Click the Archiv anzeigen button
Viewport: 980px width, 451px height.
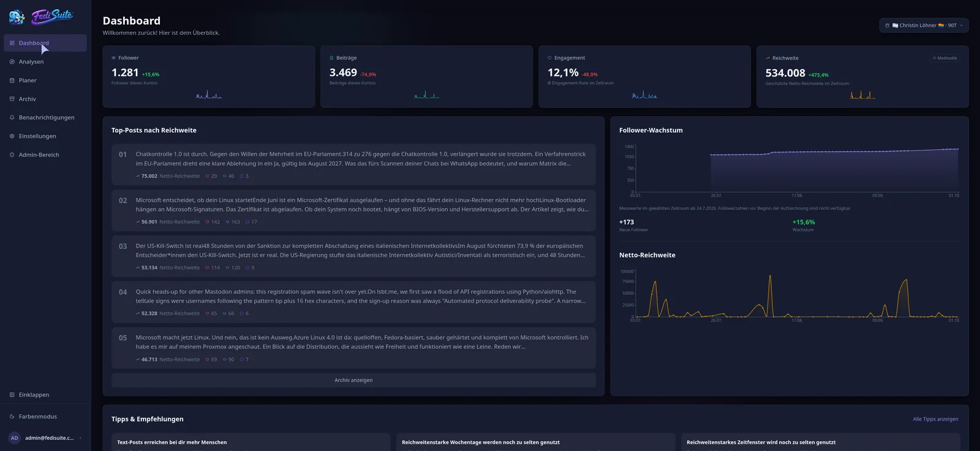(x=353, y=380)
